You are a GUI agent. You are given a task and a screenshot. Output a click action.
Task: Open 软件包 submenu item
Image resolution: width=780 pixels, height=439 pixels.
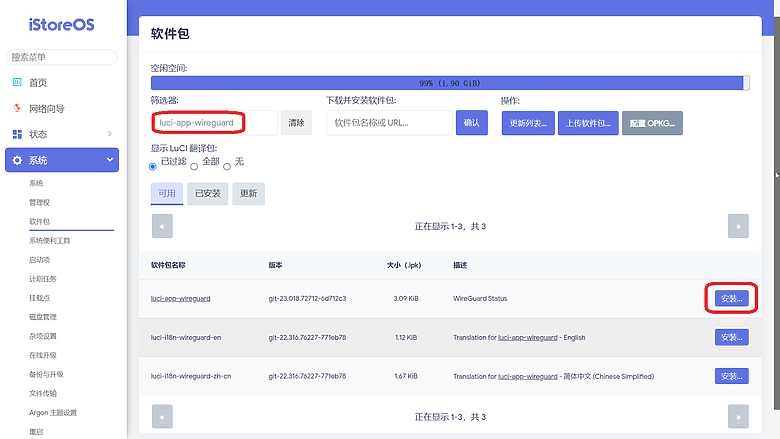tap(39, 221)
